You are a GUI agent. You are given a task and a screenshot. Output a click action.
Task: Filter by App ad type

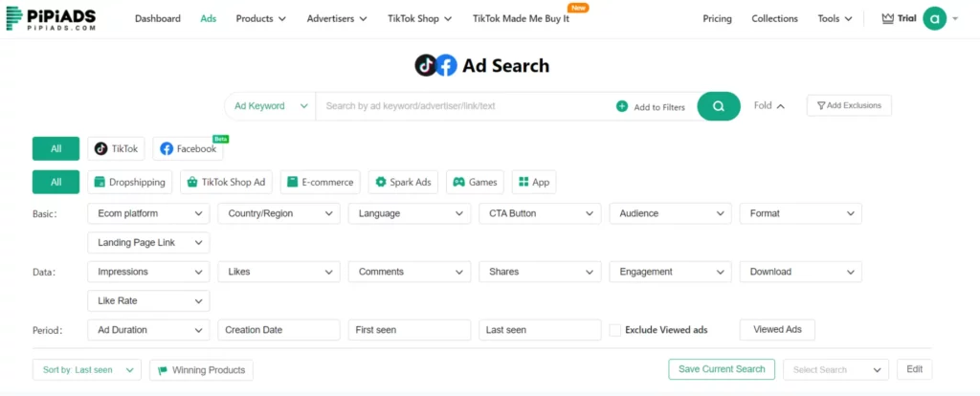tap(534, 183)
